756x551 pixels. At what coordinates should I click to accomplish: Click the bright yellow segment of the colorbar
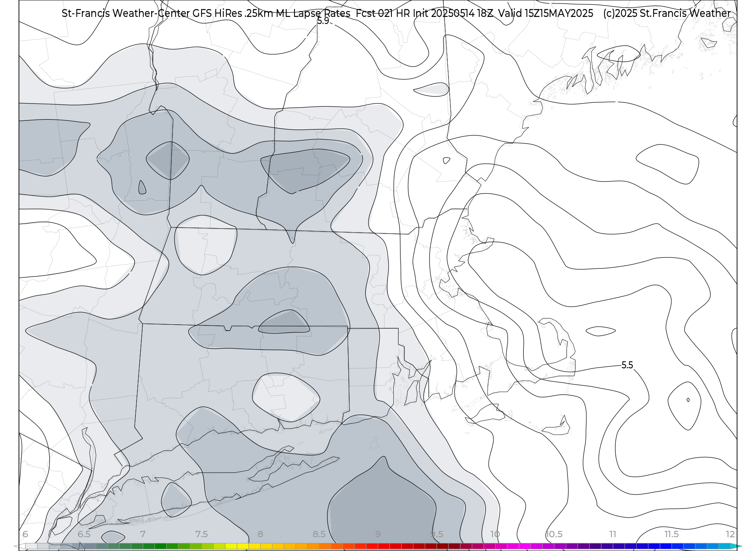(x=243, y=546)
